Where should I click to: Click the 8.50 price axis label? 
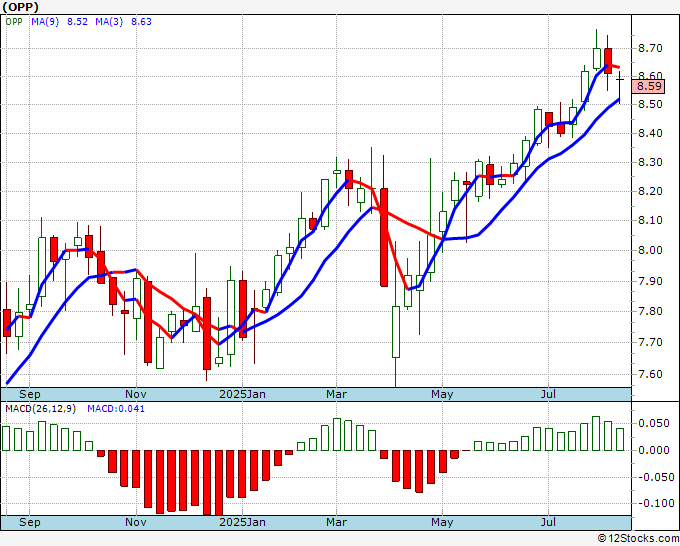pyautogui.click(x=650, y=105)
